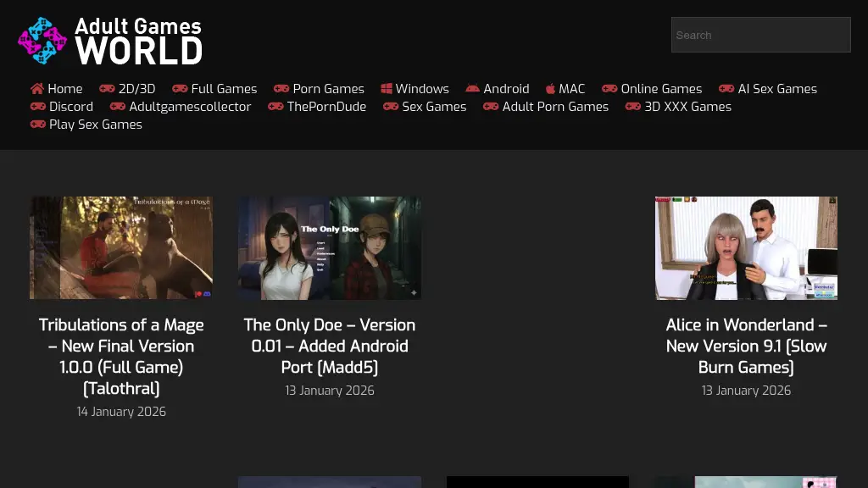The height and width of the screenshot is (488, 868).
Task: Select the Adultgamescollector menu link
Action: 190,107
